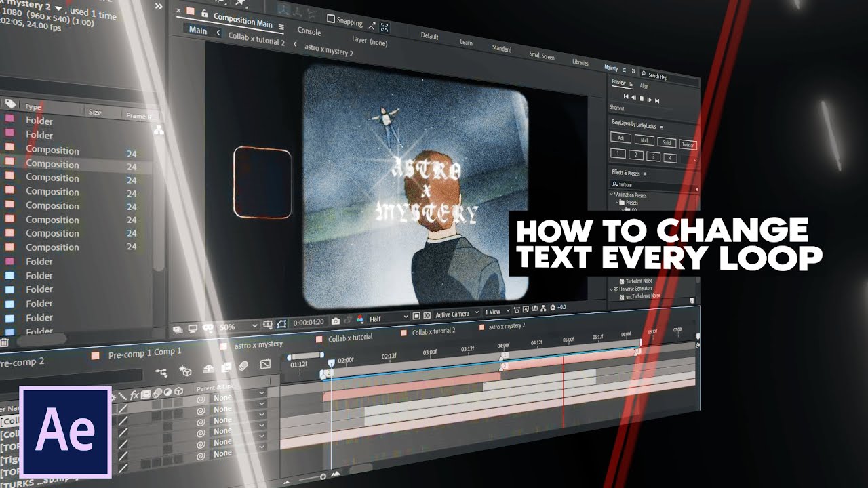
Task: Select the Small Screen workspace
Action: pos(542,56)
